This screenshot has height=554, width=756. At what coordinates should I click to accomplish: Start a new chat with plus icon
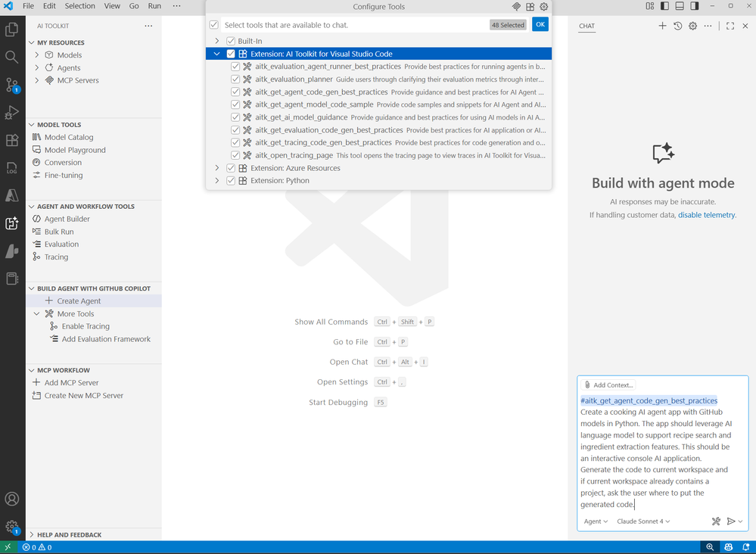(662, 26)
